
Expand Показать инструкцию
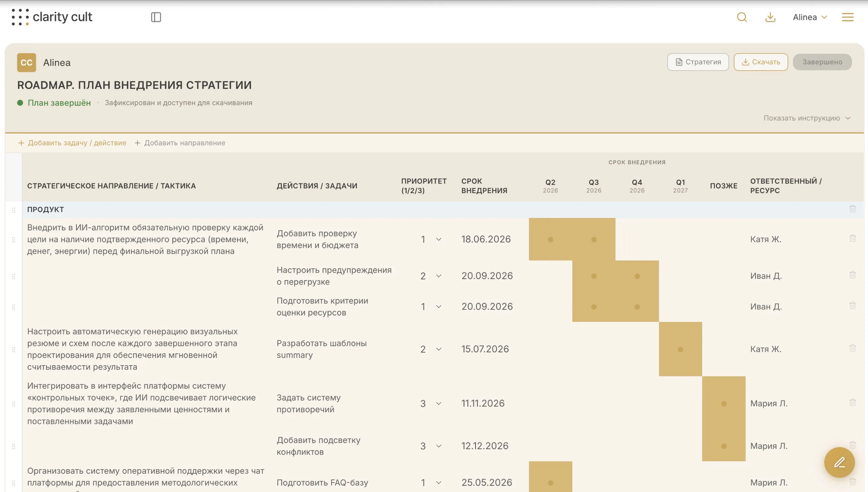807,118
